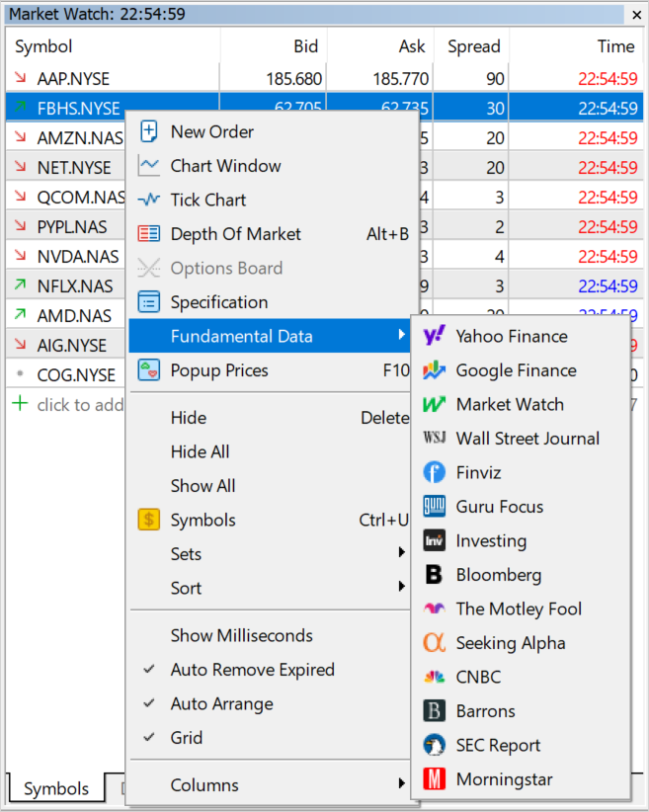The width and height of the screenshot is (649, 812).
Task: Open Chart Window from context menu
Action: [225, 166]
